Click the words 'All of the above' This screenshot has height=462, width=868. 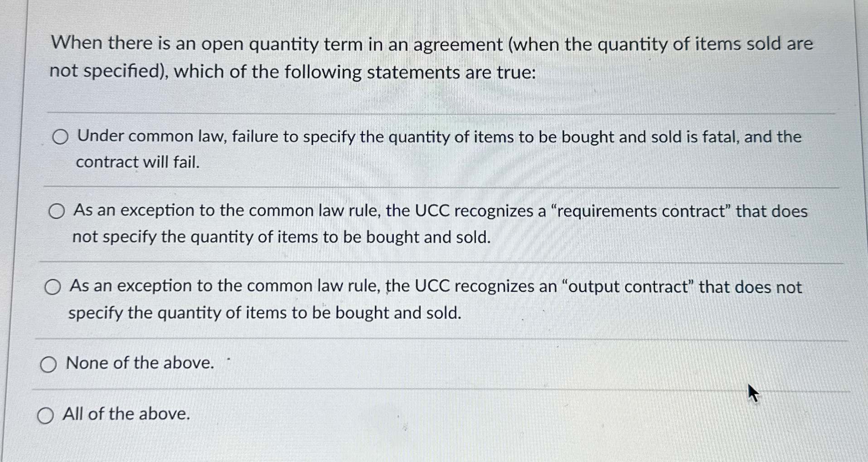click(126, 414)
